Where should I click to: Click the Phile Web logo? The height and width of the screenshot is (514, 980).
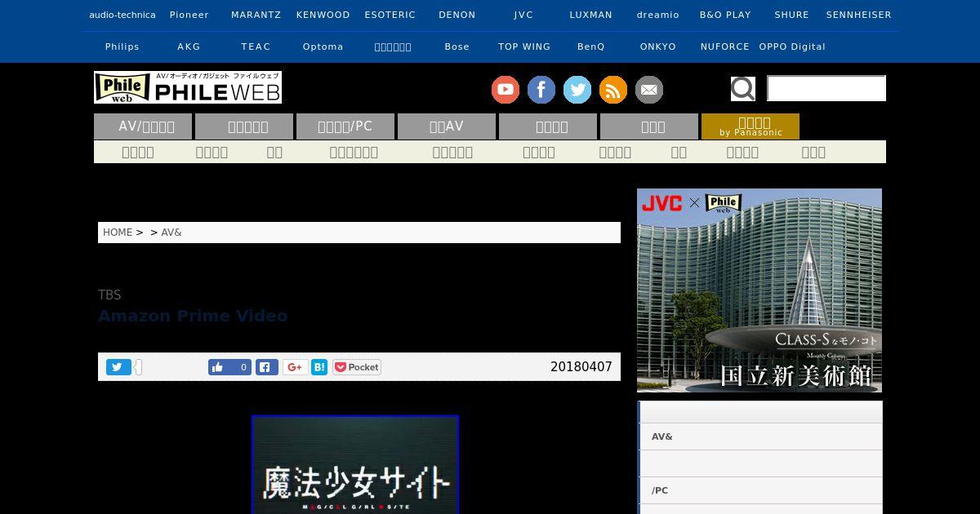point(188,87)
